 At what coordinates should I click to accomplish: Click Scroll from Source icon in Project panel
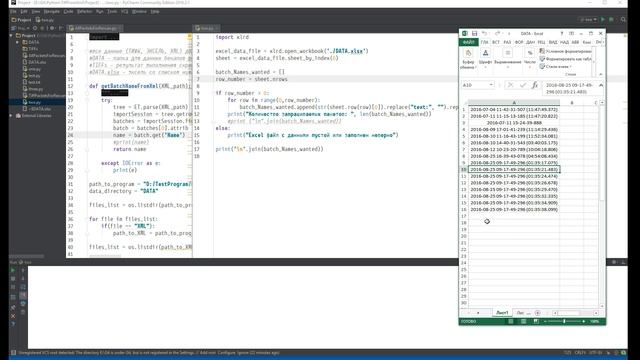[35, 28]
